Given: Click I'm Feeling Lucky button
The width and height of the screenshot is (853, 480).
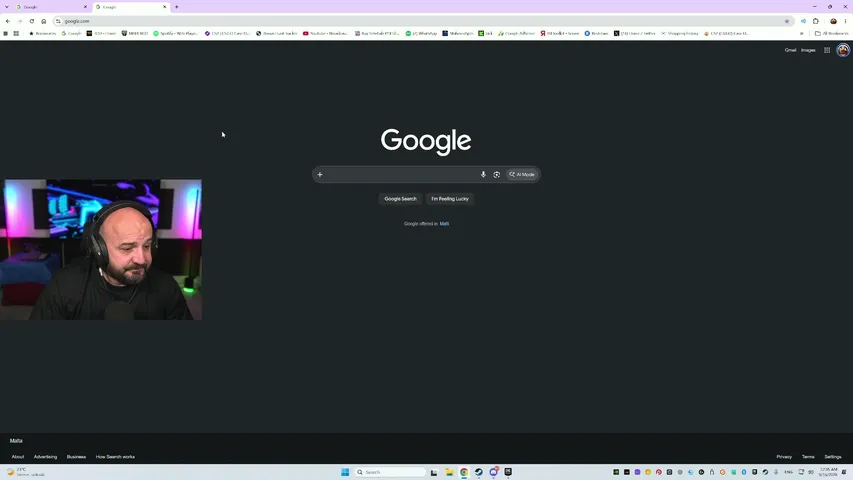Looking at the screenshot, I should click(x=450, y=199).
